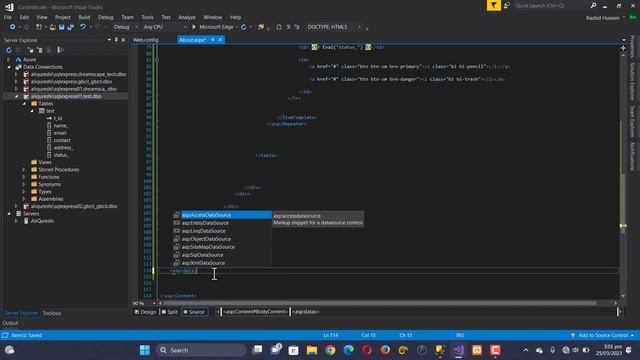Open the notifications flag icon in title bar
The image size is (640, 360).
[493, 5]
